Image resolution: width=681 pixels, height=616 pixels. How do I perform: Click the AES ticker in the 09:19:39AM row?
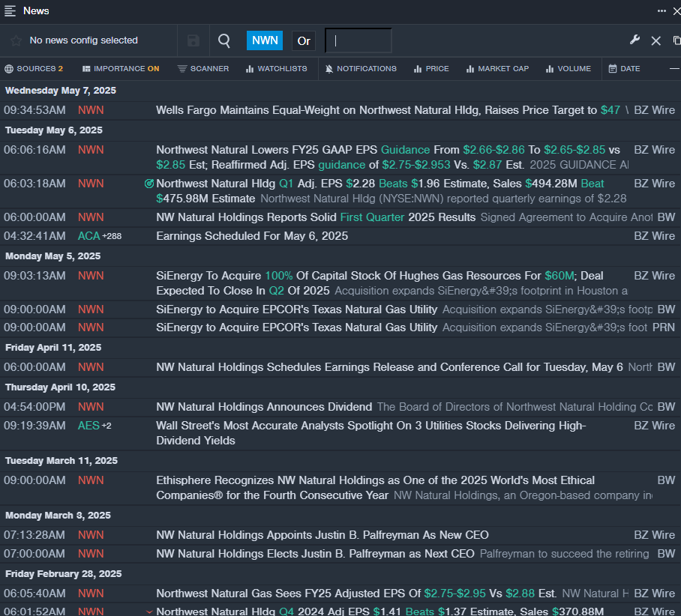[x=88, y=426]
